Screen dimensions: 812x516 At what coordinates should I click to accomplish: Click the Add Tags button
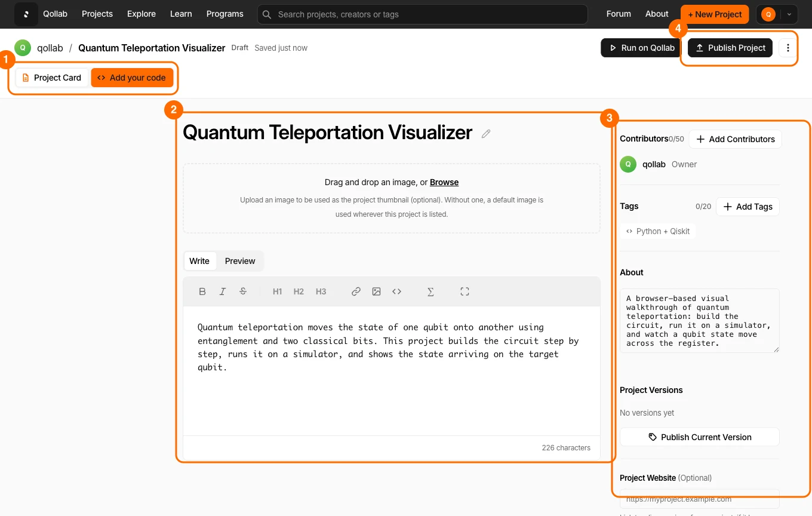point(748,207)
